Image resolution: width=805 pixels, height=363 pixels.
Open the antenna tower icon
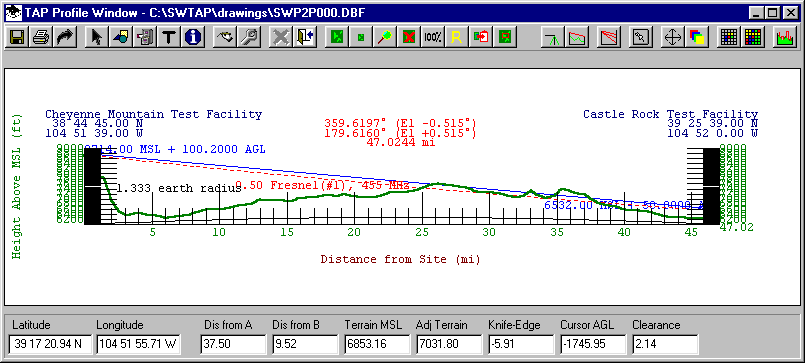click(553, 37)
